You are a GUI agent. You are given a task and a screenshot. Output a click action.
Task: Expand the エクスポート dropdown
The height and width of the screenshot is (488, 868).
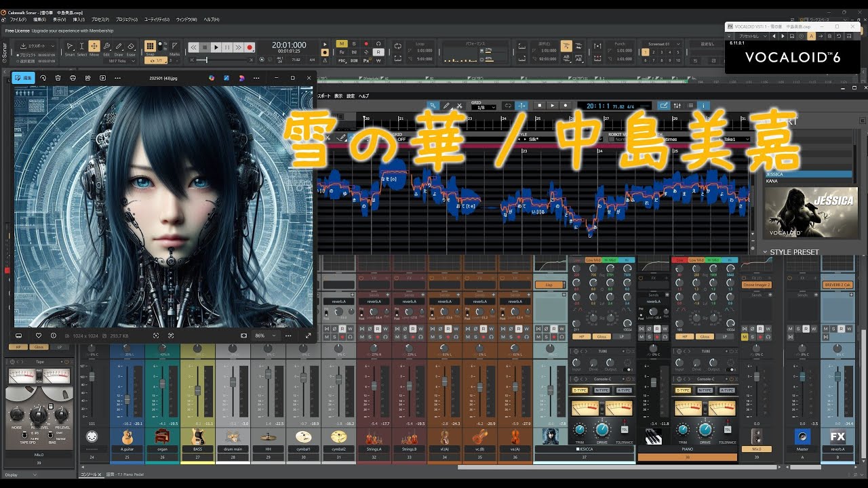pos(38,46)
